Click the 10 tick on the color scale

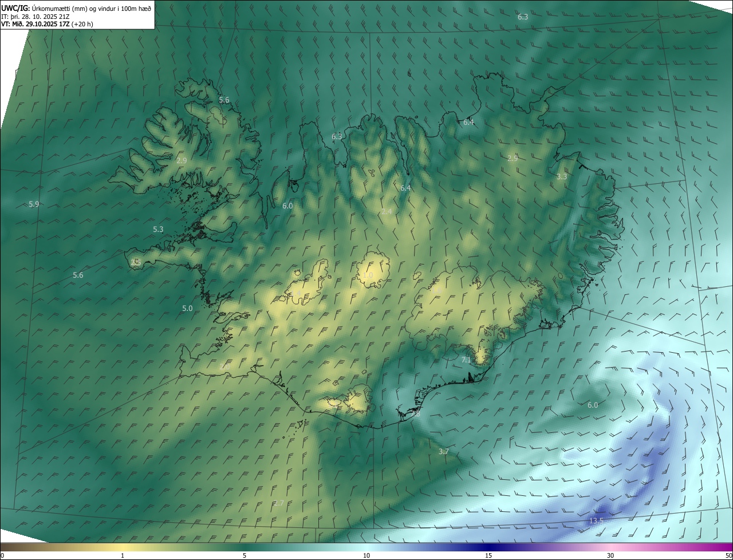366,555
